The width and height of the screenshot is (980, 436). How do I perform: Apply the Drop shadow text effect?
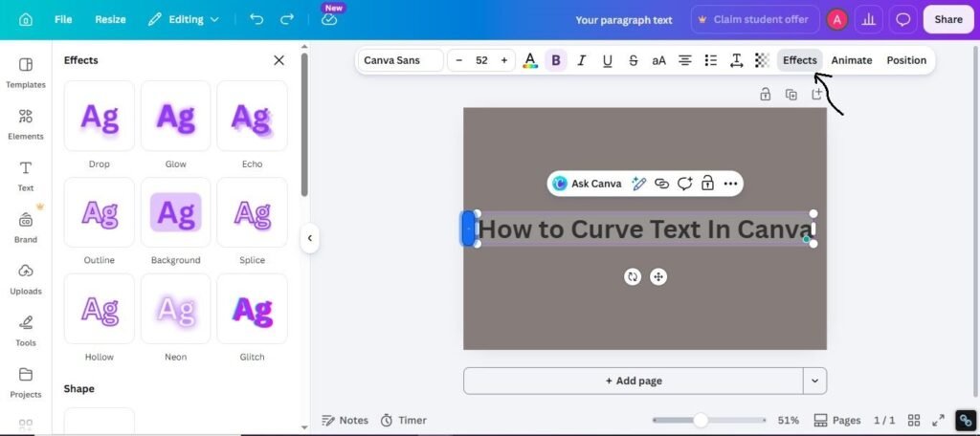[100, 117]
